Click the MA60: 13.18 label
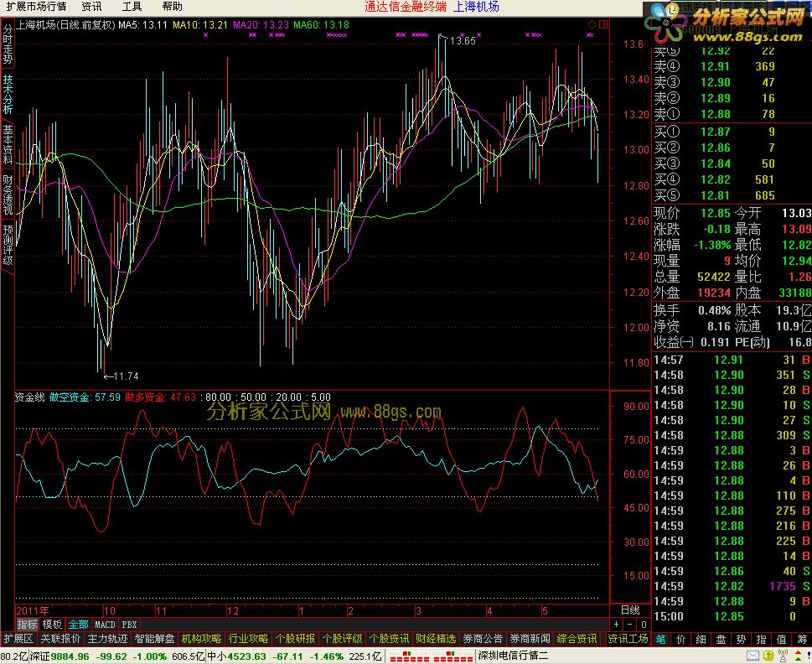This screenshot has width=812, height=664. pos(321,25)
